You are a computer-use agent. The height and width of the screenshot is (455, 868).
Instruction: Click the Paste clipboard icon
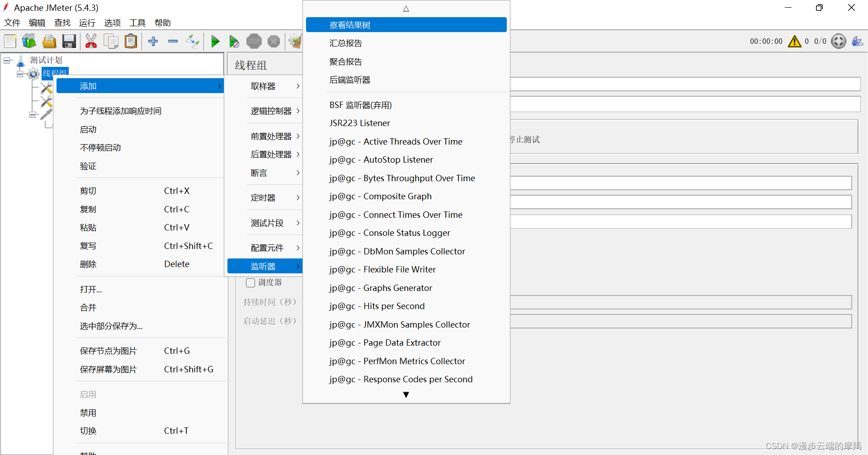(131, 41)
